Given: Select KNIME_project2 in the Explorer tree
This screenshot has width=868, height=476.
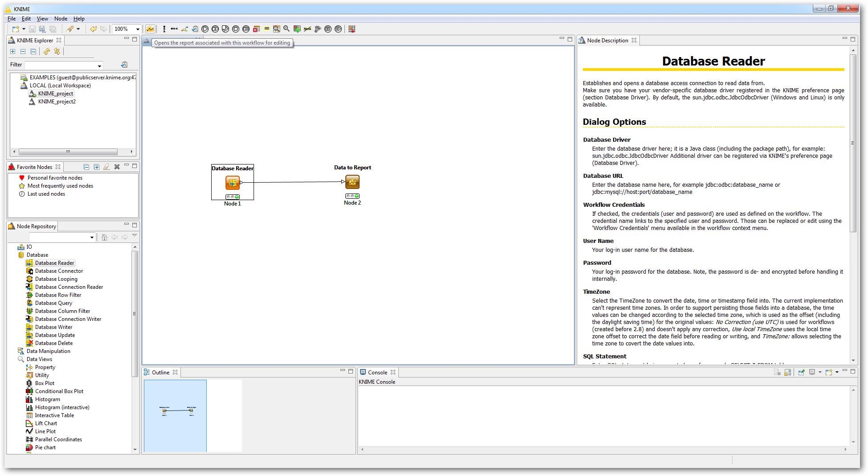Looking at the screenshot, I should [x=57, y=102].
